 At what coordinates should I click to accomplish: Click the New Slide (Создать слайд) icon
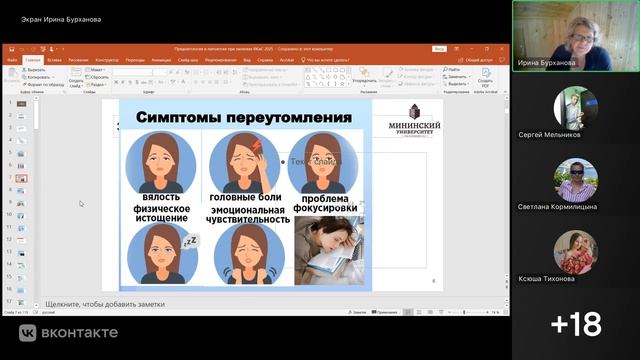(x=76, y=73)
